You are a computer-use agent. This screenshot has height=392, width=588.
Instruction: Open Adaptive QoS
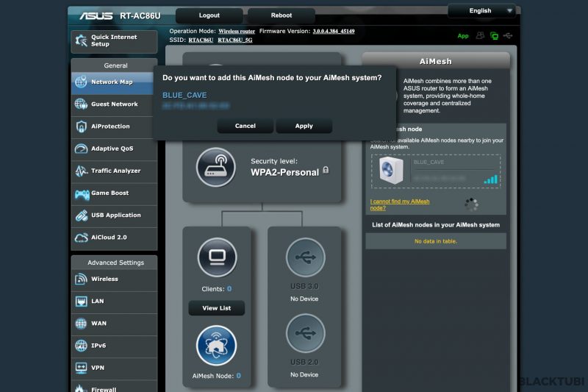tap(114, 149)
